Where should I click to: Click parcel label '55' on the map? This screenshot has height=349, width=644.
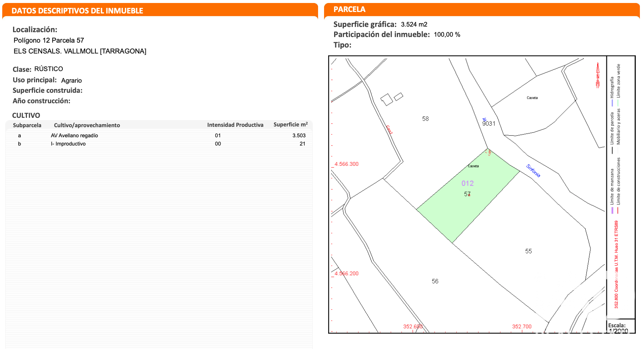click(x=529, y=251)
